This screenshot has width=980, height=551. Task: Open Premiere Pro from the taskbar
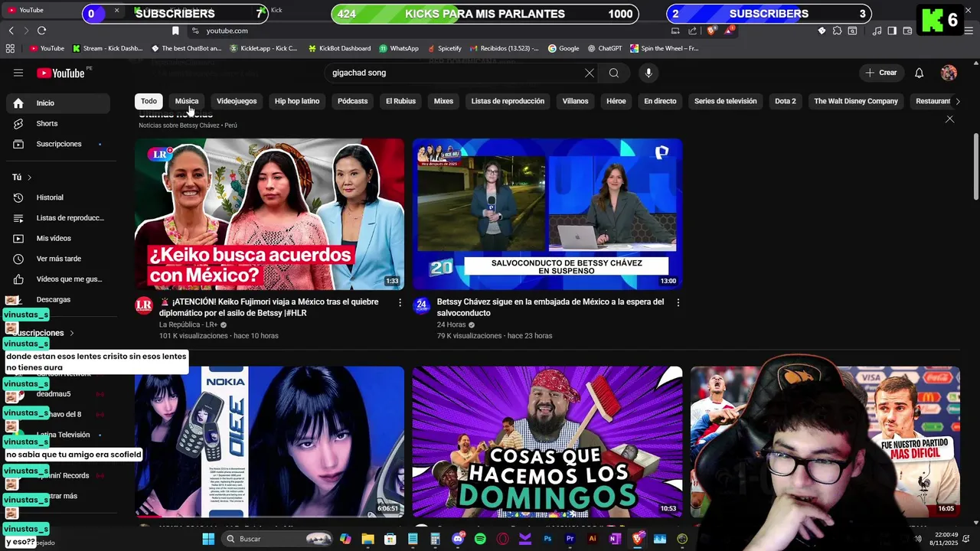click(570, 539)
